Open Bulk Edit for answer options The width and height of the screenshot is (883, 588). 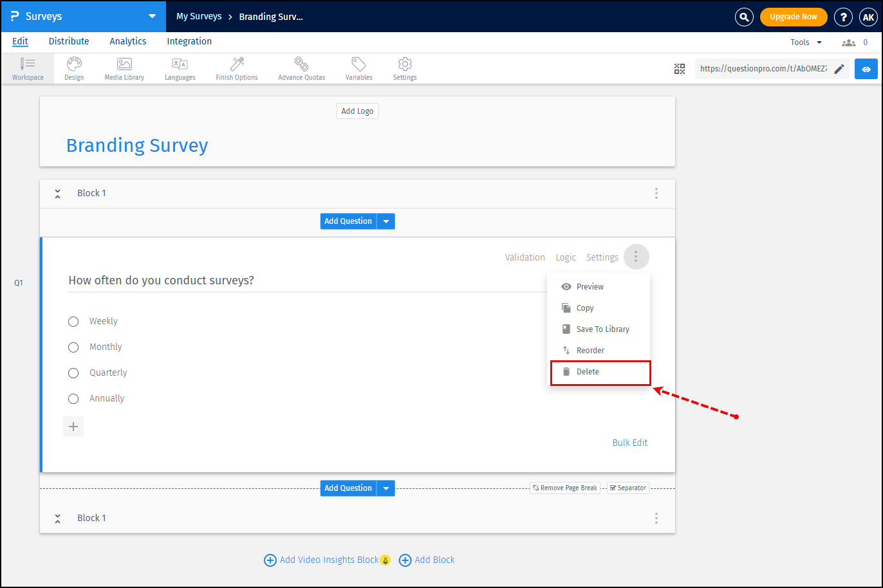pos(629,443)
